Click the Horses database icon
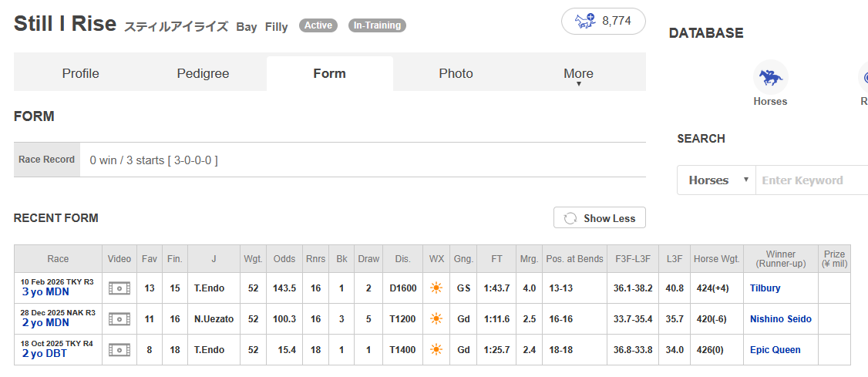Image resolution: width=868 pixels, height=377 pixels. [x=770, y=77]
